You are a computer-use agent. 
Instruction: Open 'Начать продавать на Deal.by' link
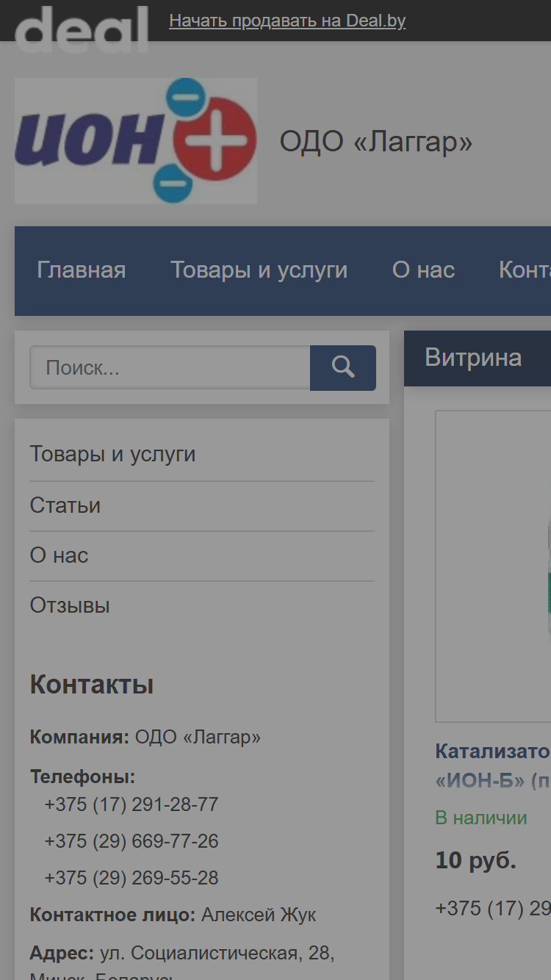287,21
